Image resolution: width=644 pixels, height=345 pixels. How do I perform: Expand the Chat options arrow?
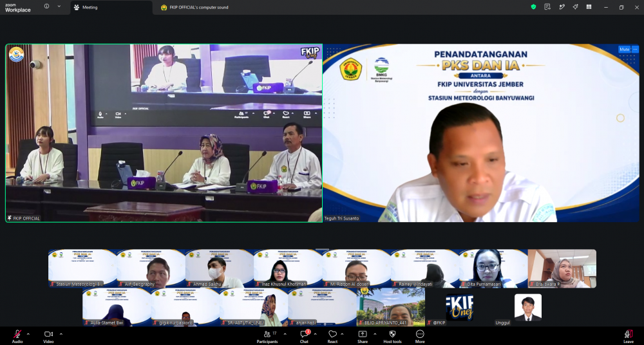pyautogui.click(x=316, y=334)
